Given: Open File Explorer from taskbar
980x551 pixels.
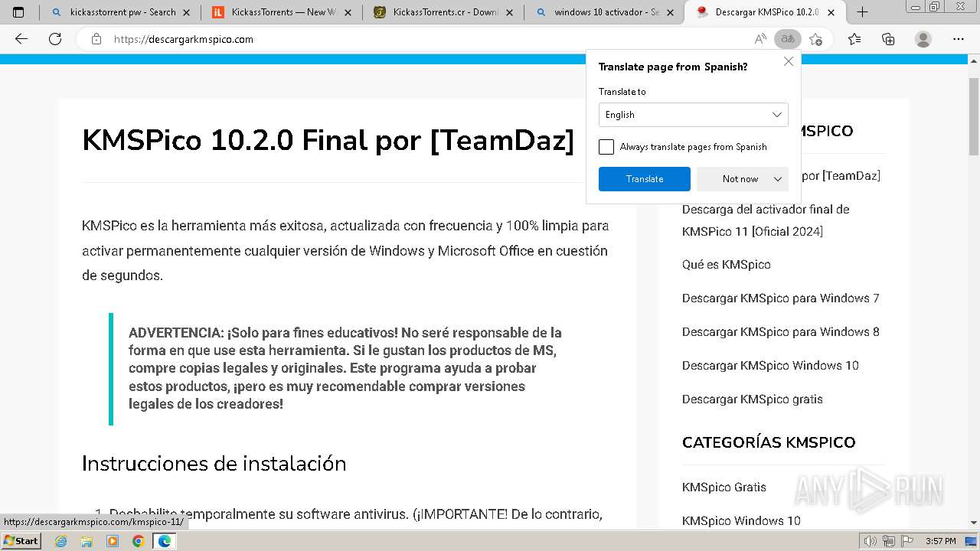Looking at the screenshot, I should pyautogui.click(x=87, y=541).
